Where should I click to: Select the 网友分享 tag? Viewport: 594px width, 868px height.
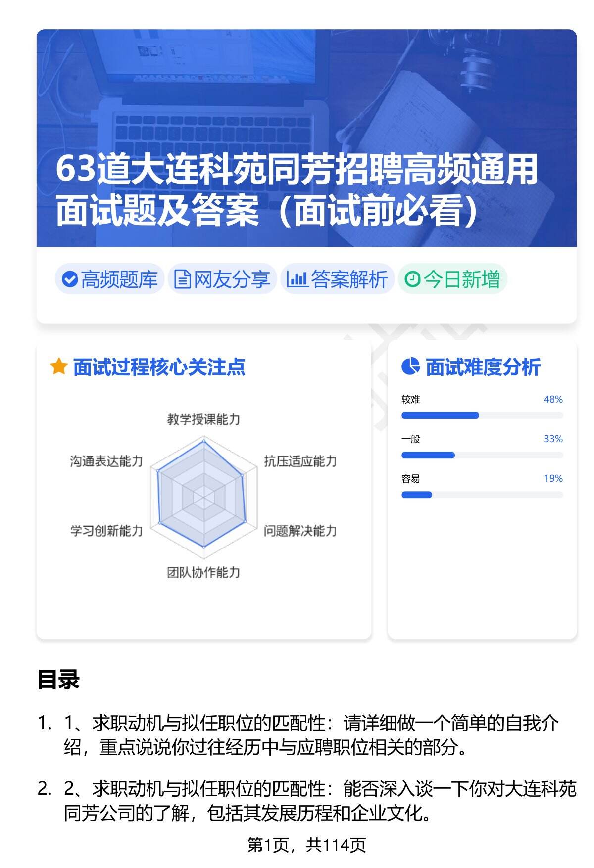[222, 279]
